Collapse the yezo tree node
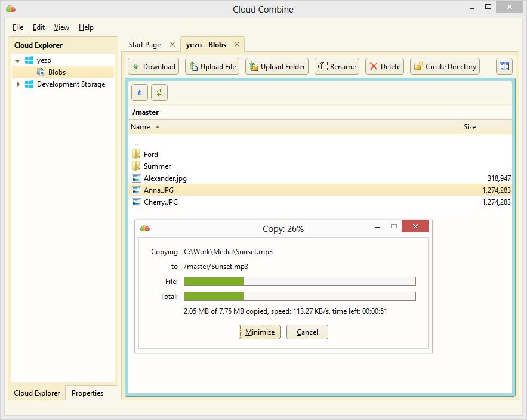Viewport: 527px width, 420px height. pyautogui.click(x=17, y=60)
